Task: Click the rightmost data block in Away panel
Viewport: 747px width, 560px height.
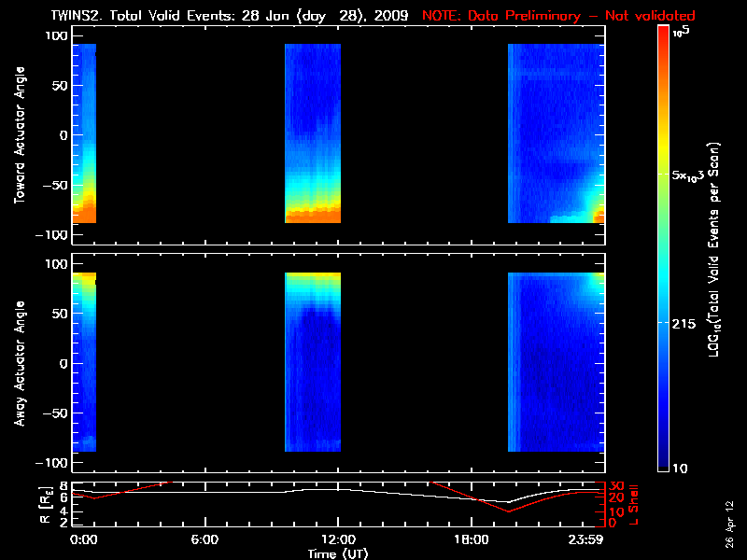Action: (556, 362)
